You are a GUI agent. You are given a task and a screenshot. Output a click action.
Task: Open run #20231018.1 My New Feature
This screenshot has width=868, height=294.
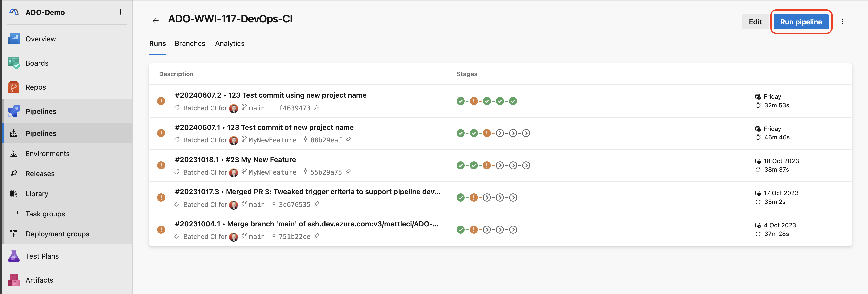[x=235, y=160]
